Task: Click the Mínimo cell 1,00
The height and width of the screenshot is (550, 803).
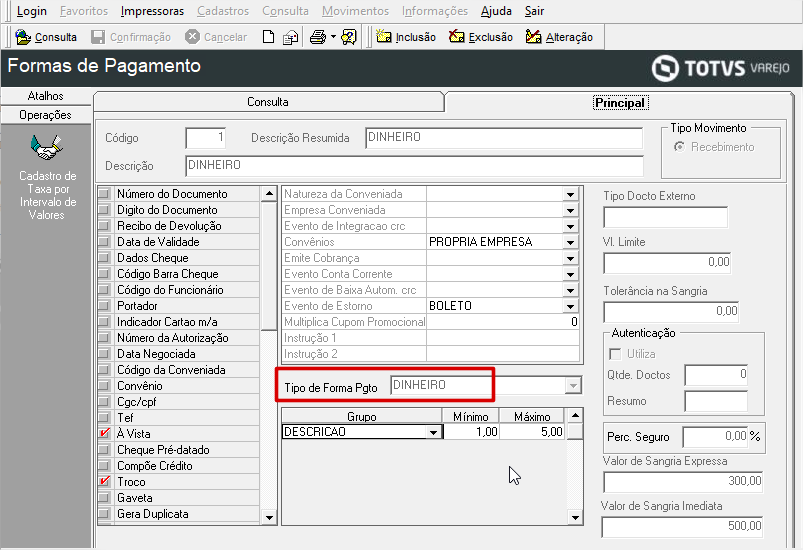Action: (x=471, y=432)
